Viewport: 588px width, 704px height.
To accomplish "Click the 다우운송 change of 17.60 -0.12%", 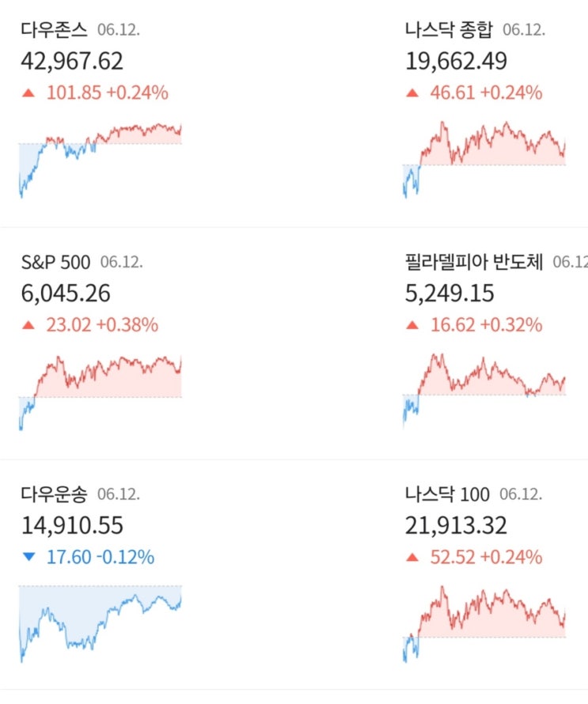I will point(100,557).
